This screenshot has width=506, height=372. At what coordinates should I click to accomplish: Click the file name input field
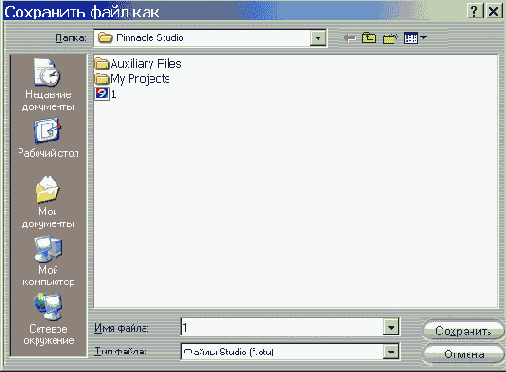[x=282, y=327]
